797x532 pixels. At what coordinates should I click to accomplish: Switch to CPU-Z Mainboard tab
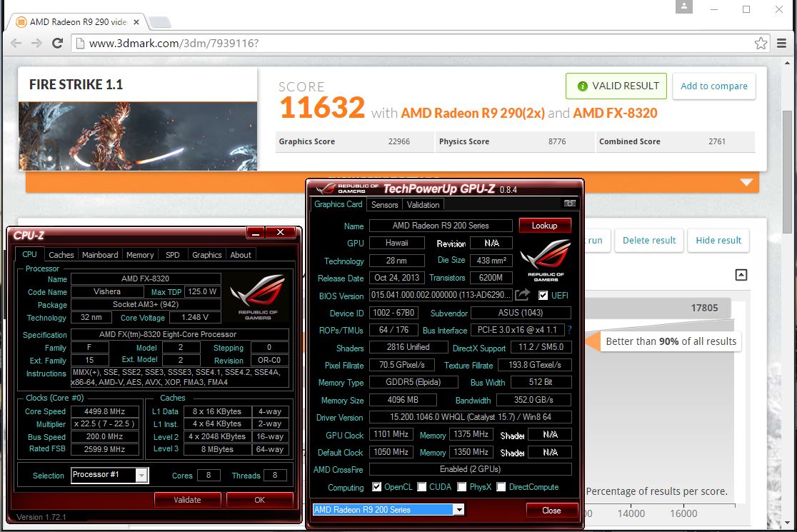(x=100, y=254)
